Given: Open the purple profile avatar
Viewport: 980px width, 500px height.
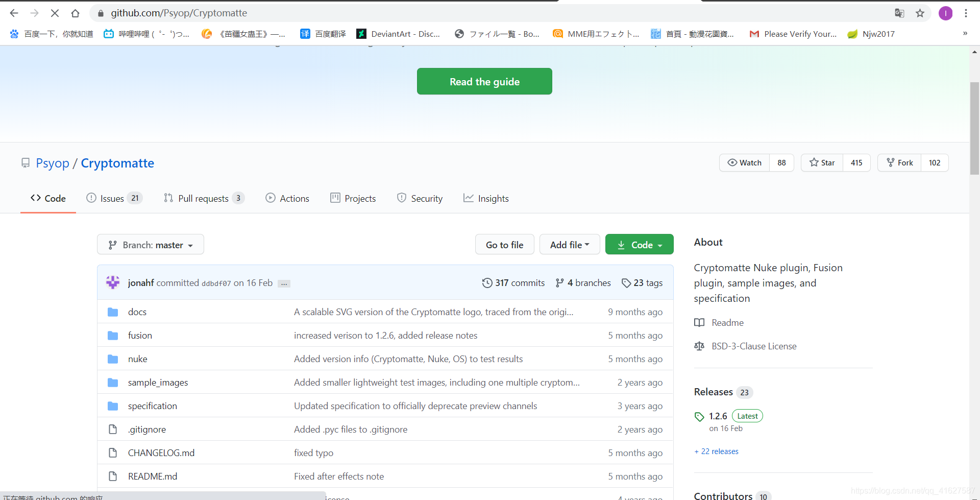Looking at the screenshot, I should tap(945, 13).
